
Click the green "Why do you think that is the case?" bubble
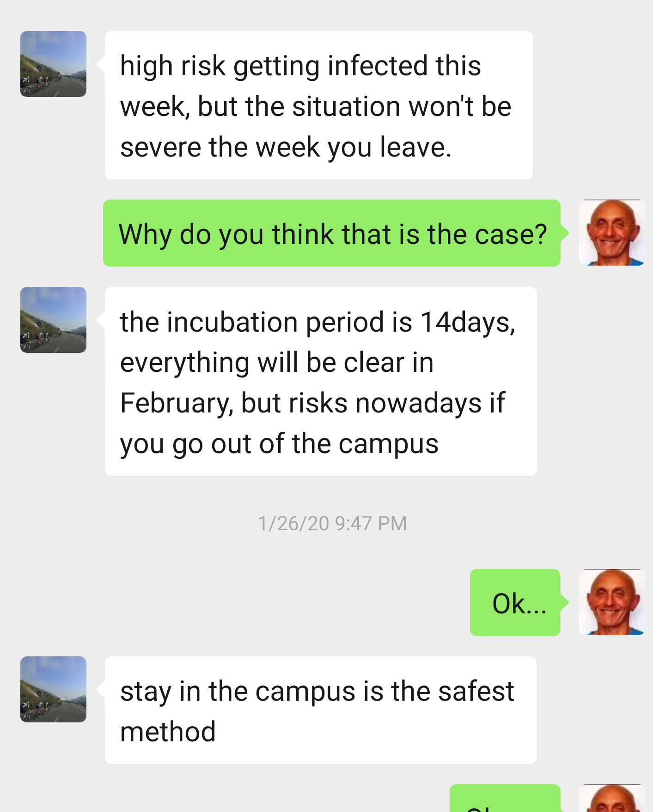pos(331,233)
